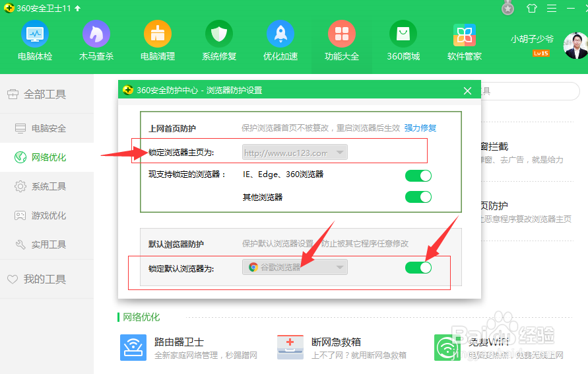Toggle 其他浏览器 lock switch
Image resolution: width=588 pixels, height=374 pixels.
click(418, 197)
